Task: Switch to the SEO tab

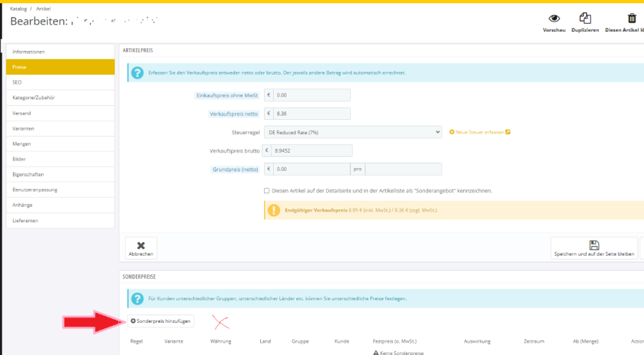Action: [61, 82]
